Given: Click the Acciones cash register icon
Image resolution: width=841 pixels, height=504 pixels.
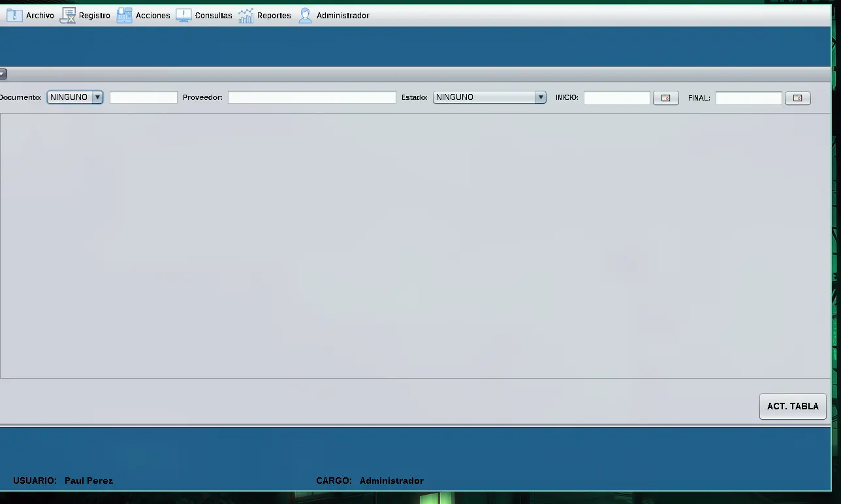Looking at the screenshot, I should coord(124,15).
